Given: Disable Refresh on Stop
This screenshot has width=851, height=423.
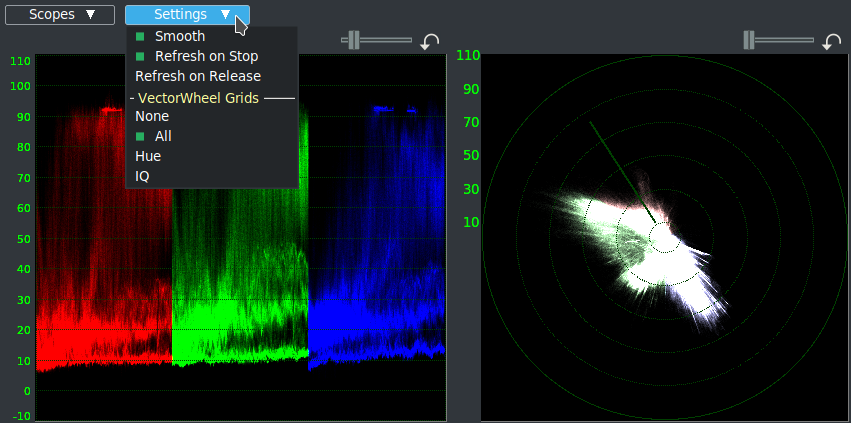Looking at the screenshot, I should click(x=205, y=56).
